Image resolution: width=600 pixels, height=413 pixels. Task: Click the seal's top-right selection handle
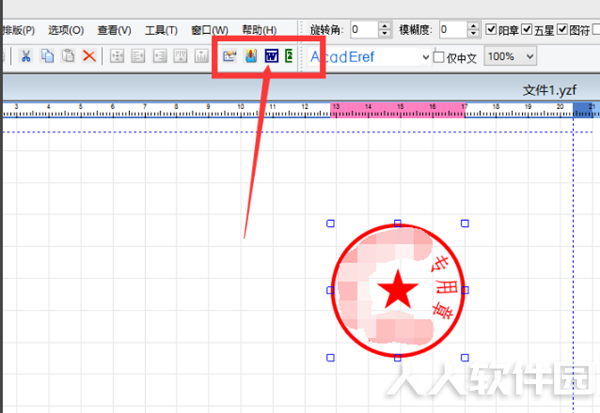click(x=465, y=223)
